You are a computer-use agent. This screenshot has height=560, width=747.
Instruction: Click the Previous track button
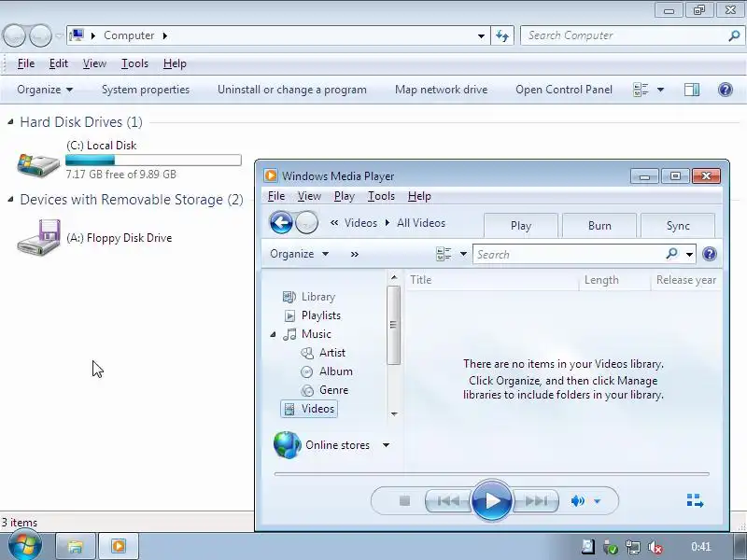pos(448,500)
